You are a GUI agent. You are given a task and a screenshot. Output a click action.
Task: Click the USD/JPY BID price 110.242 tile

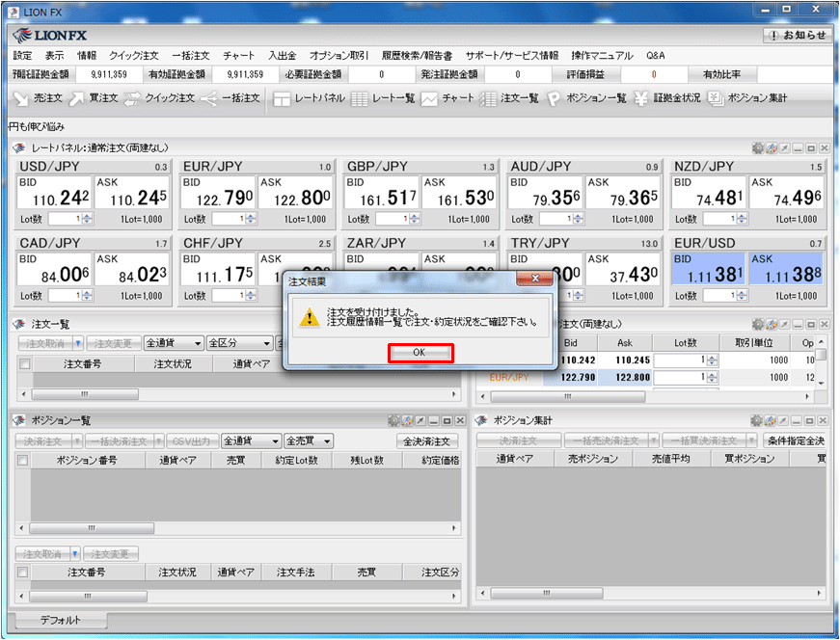[54, 194]
